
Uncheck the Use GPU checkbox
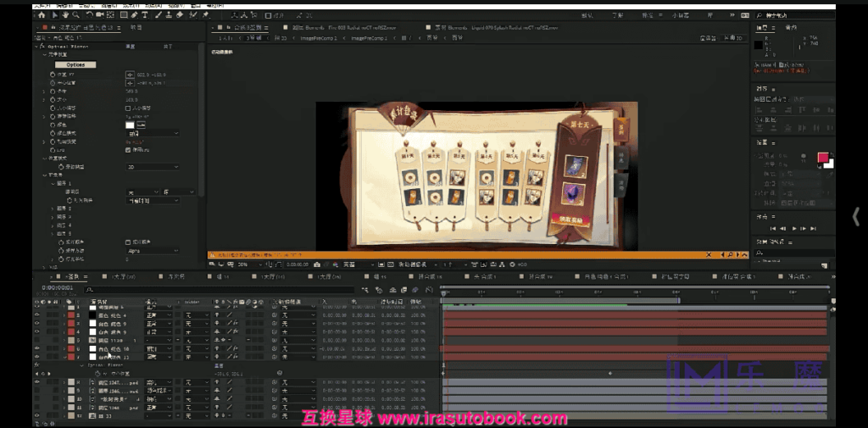[128, 149]
